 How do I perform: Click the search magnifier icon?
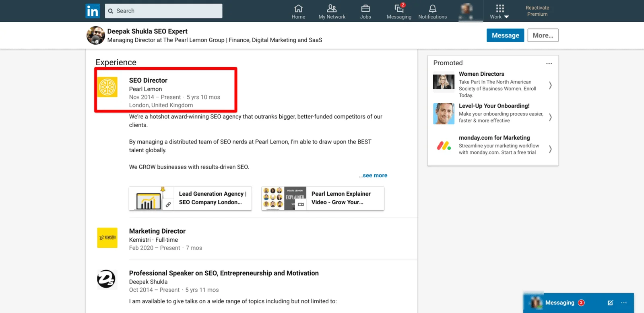111,11
